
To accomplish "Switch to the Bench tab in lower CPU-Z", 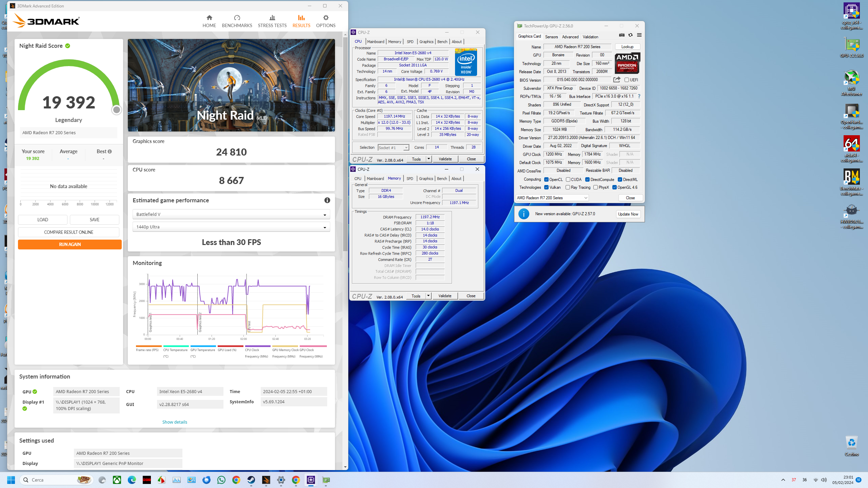I will pos(442,179).
